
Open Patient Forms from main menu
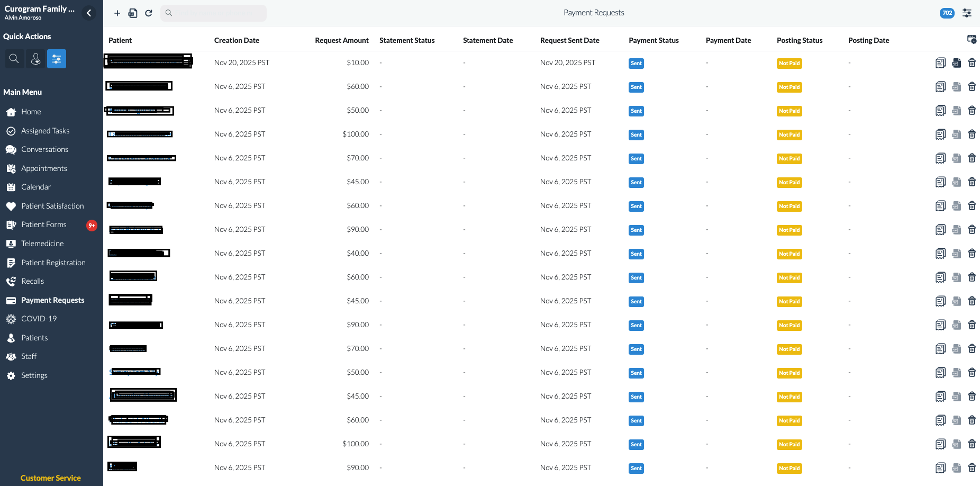click(44, 224)
